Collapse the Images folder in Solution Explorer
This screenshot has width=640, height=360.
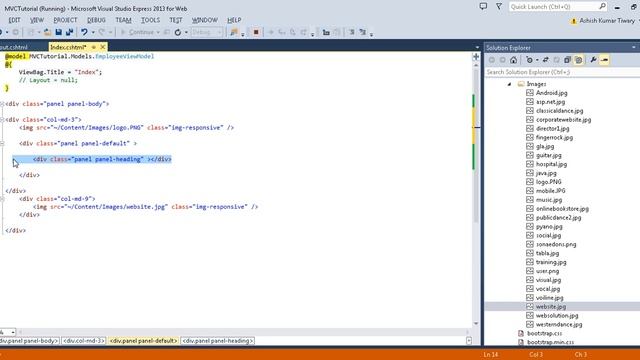509,84
